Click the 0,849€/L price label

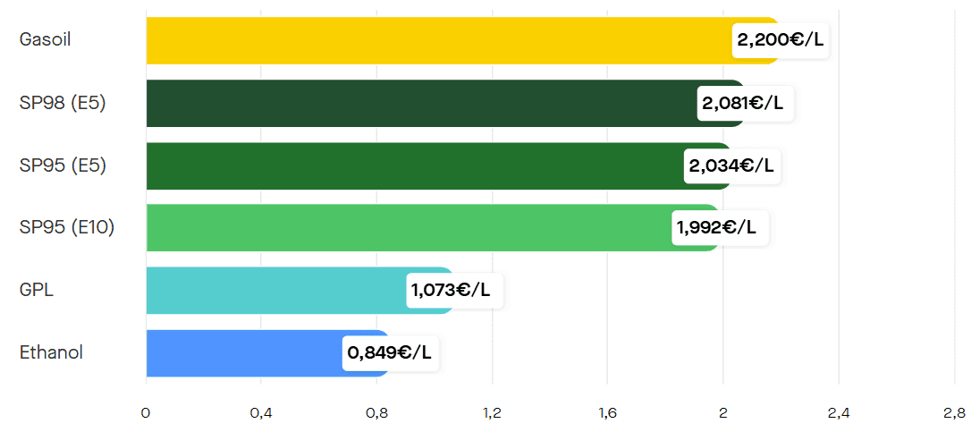[x=389, y=352]
